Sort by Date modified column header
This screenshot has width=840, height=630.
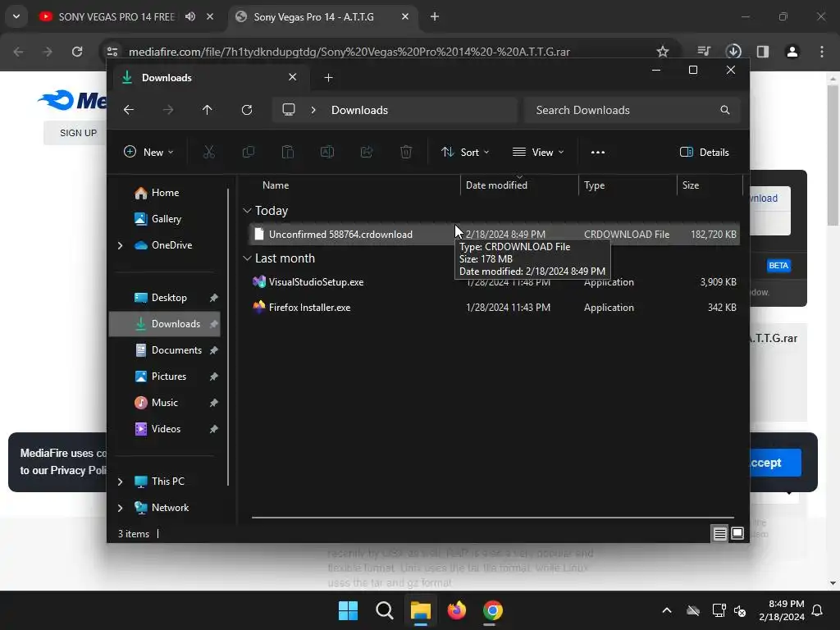[496, 185]
